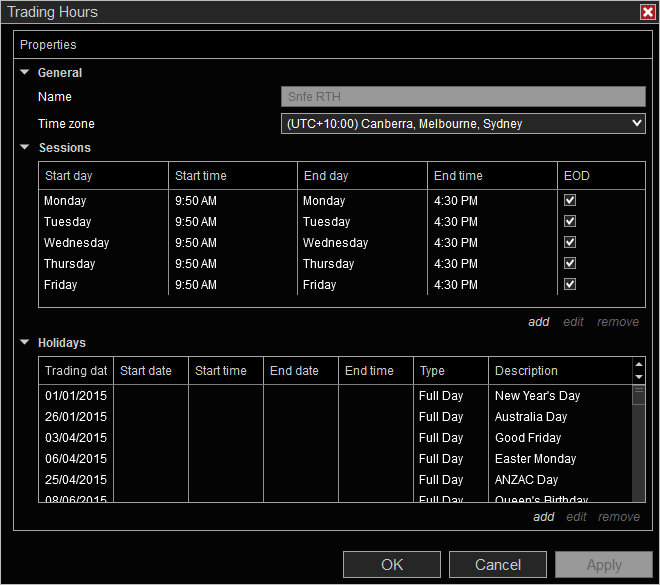
Task: Click Easter Monday description
Action: (x=535, y=459)
